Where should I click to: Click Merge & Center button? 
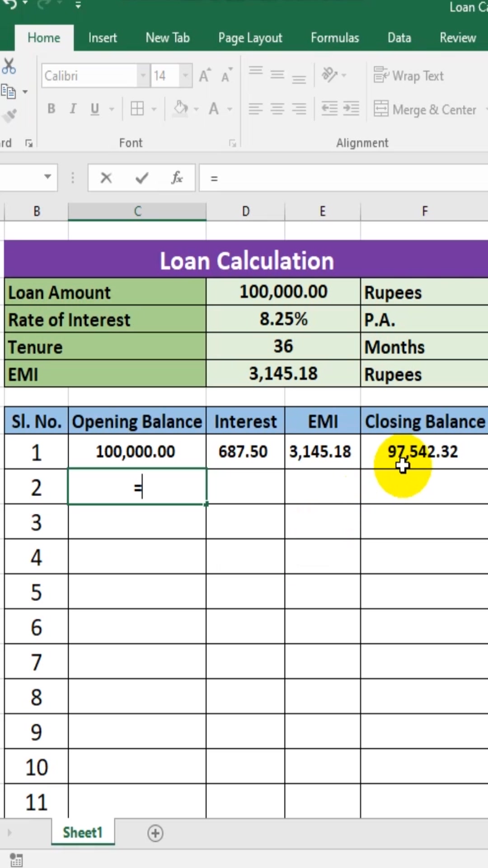click(x=425, y=109)
